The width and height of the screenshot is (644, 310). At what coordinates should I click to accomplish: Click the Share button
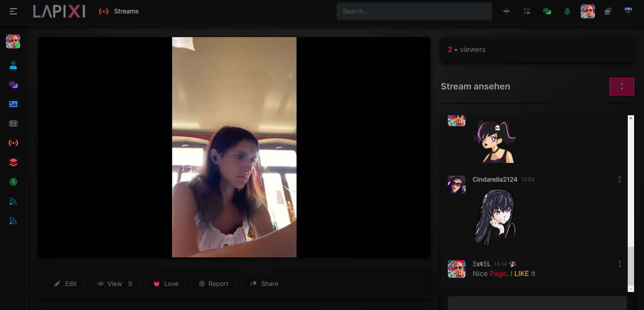coord(264,283)
